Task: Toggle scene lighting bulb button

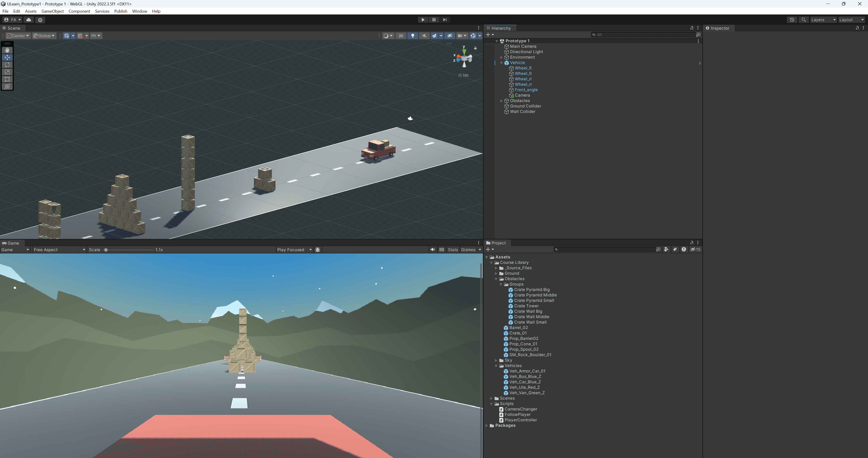Action: [x=413, y=36]
